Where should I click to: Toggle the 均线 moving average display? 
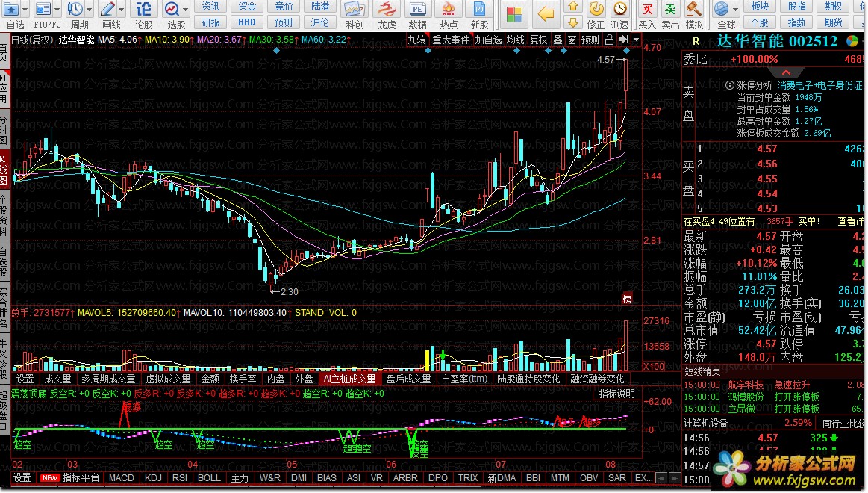(516, 40)
